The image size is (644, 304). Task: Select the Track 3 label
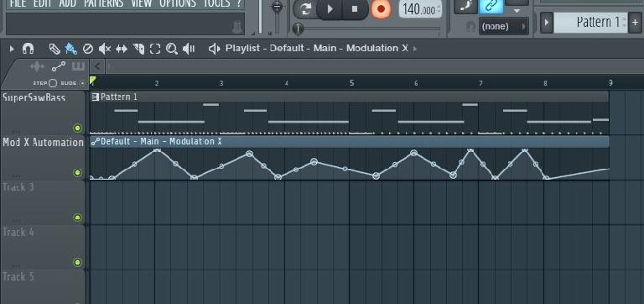[18, 187]
